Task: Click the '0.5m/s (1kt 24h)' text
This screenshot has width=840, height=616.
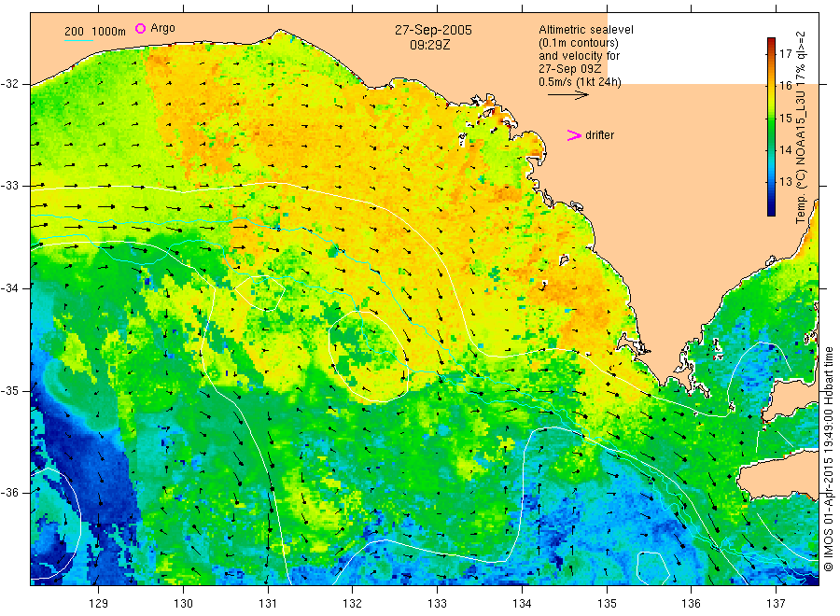Action: tap(580, 82)
